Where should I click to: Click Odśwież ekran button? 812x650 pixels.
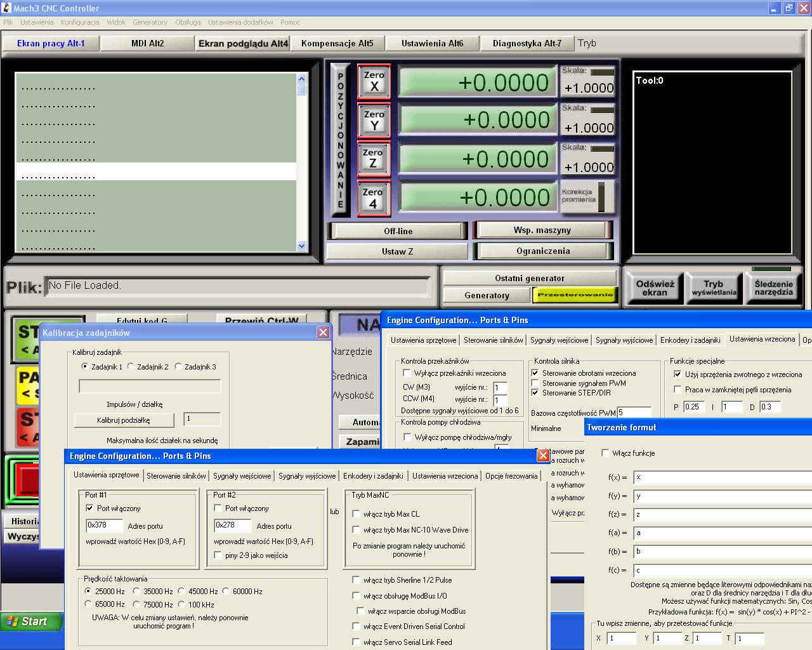[x=655, y=288]
